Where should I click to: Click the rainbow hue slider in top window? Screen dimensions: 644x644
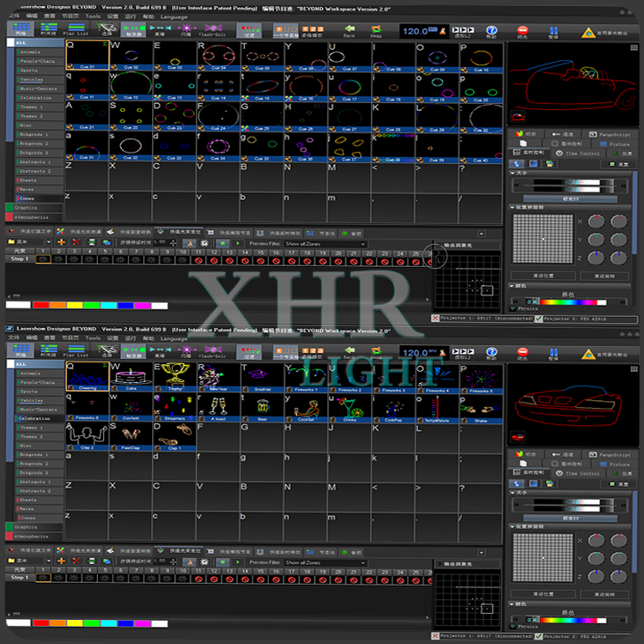[573, 302]
